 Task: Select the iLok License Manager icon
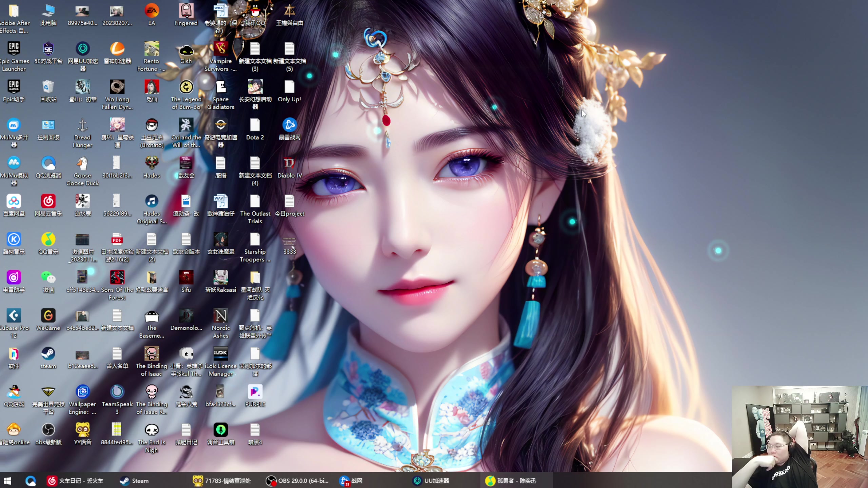pos(220,354)
